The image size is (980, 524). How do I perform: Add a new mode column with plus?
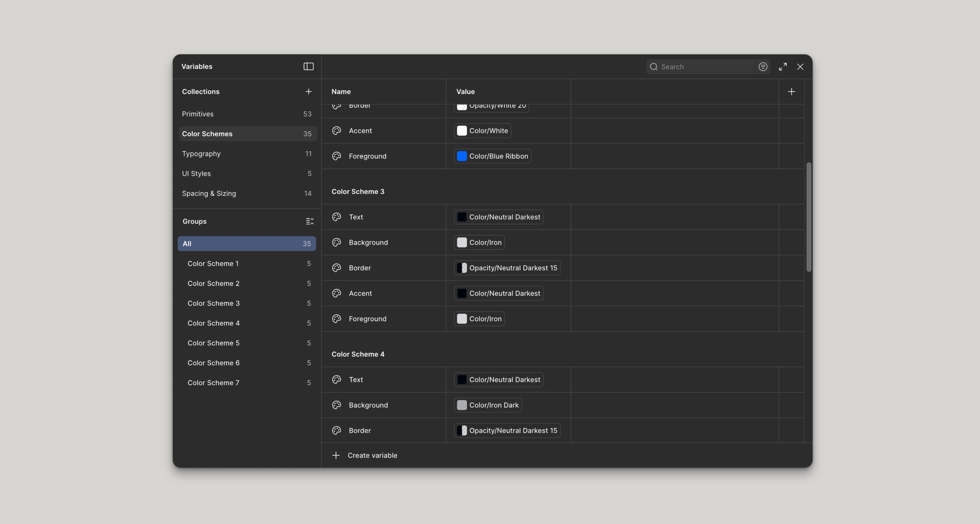coord(791,92)
